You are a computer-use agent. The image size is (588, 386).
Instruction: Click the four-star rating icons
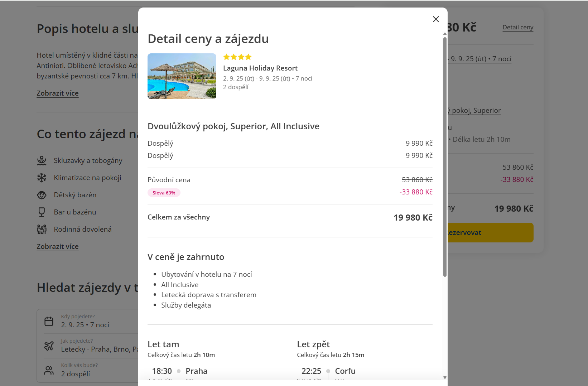coord(237,57)
